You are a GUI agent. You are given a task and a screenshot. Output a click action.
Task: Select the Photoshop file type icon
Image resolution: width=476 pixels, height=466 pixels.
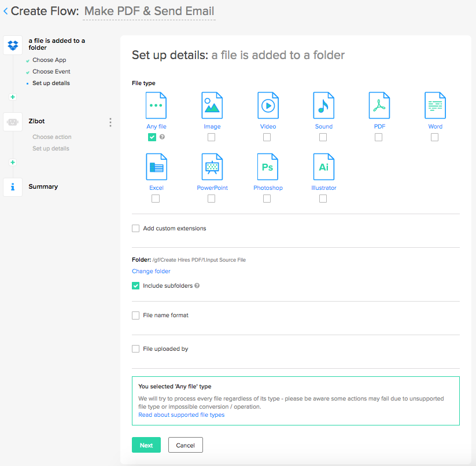(x=267, y=167)
